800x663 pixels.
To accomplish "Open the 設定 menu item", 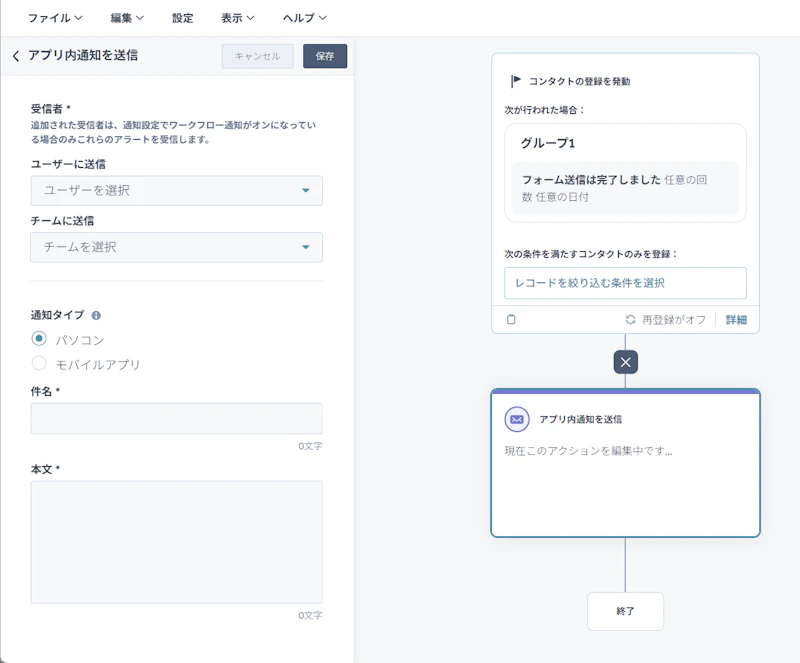I will [x=182, y=18].
